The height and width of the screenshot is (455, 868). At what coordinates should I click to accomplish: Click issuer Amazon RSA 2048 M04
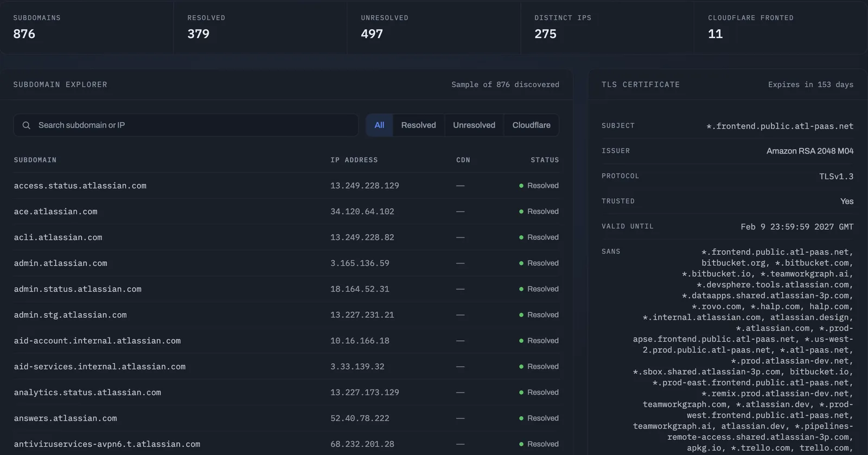810,151
